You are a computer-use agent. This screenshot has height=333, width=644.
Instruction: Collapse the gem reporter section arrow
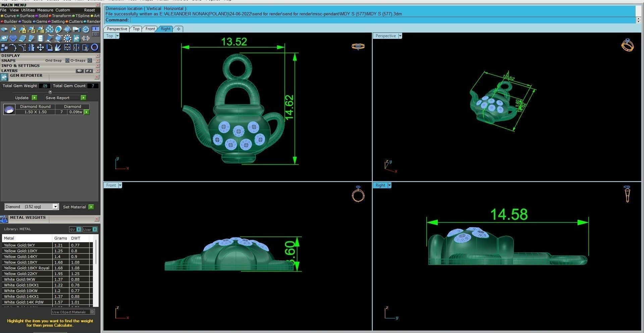(x=50, y=92)
